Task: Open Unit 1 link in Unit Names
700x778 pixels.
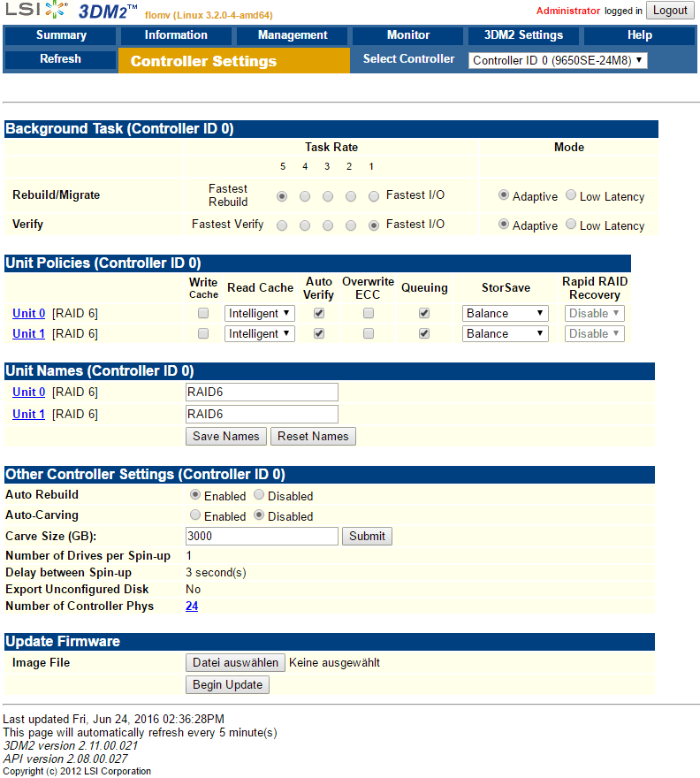Action: click(x=29, y=415)
